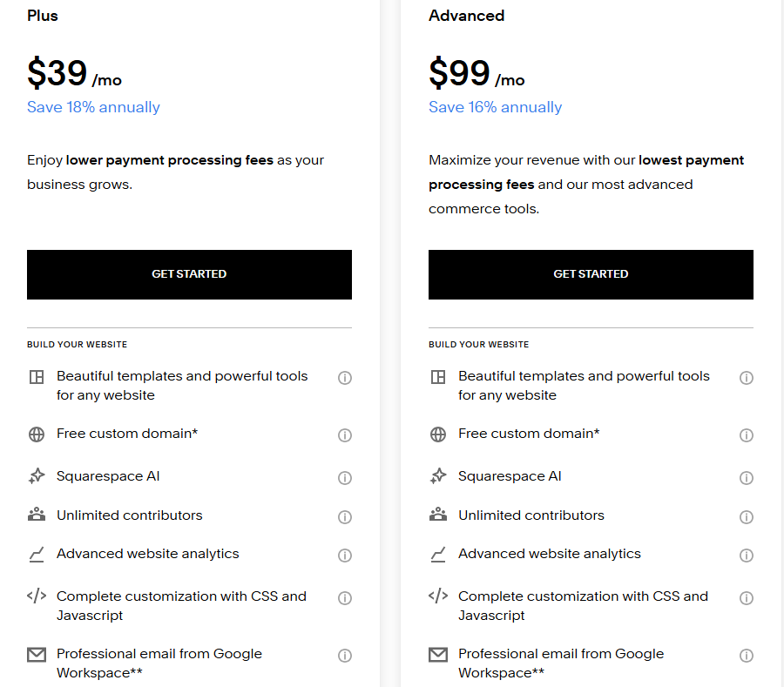Select the templates grid icon under Plus plan
Screen dimensions: 784x687
(36, 378)
